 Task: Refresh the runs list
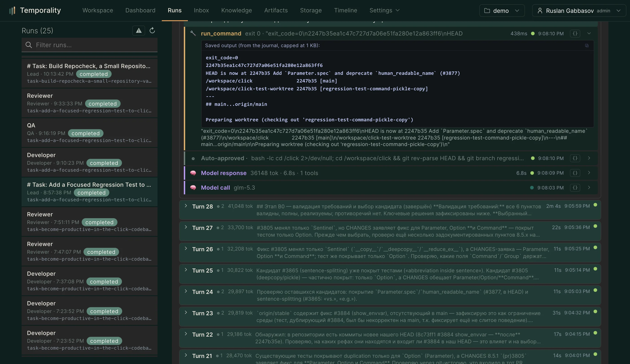152,31
